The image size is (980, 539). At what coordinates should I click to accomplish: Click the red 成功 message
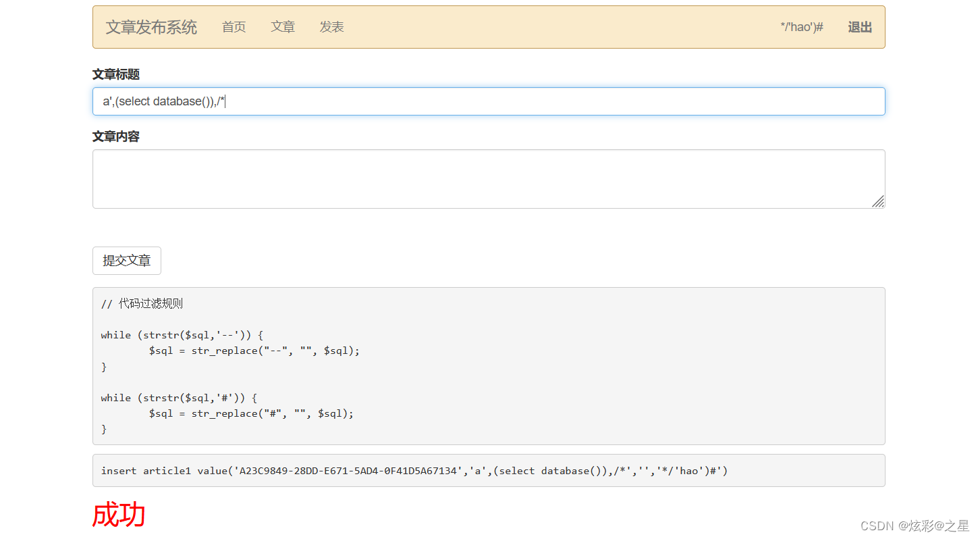pos(119,515)
